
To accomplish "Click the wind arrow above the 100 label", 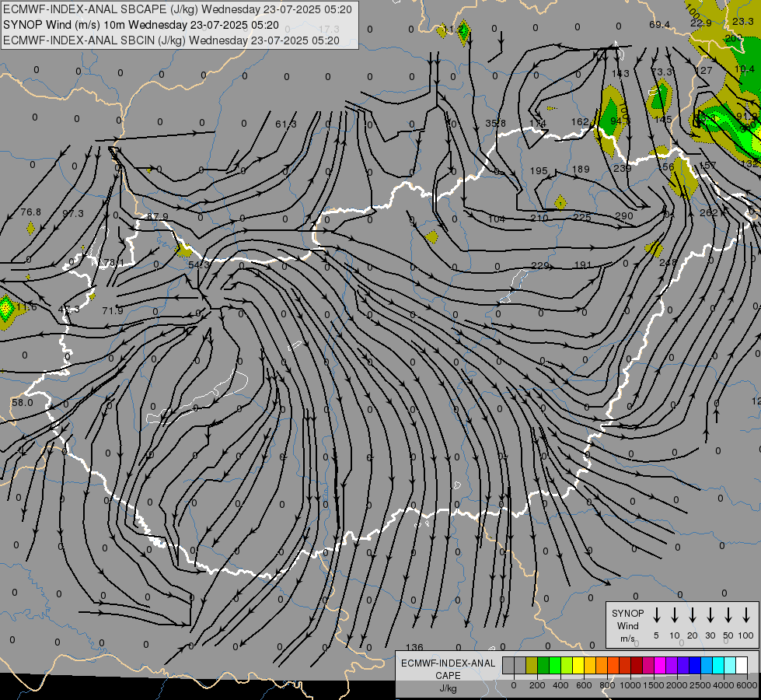I will point(746,615).
